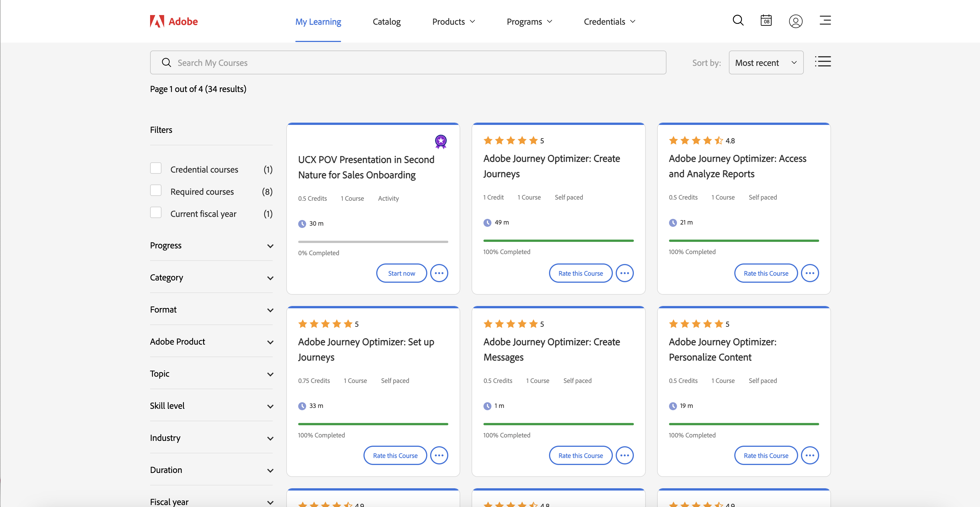Expand the Progress filter
This screenshot has width=980, height=507.
pyautogui.click(x=212, y=246)
